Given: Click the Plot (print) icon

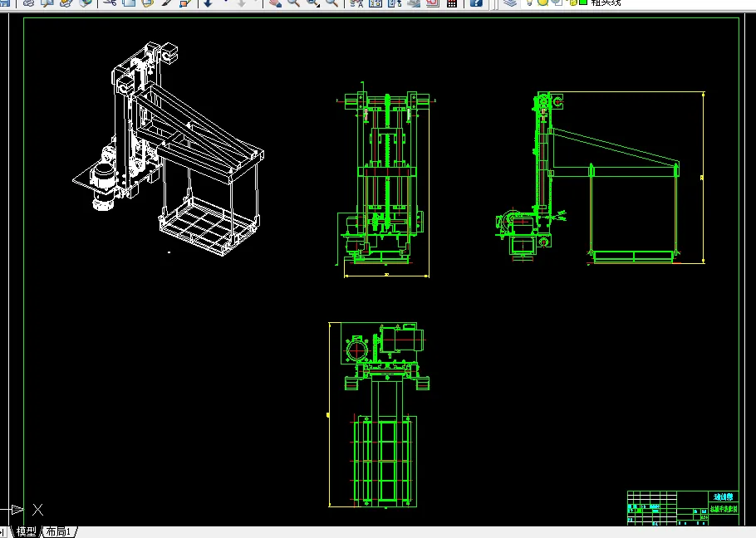Looking at the screenshot, I should (29, 2).
